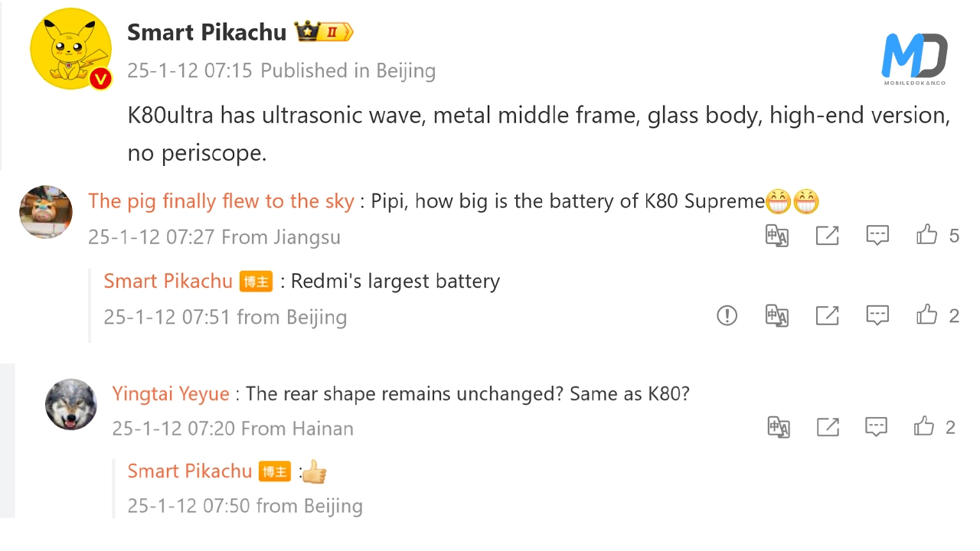The height and width of the screenshot is (551, 980).
Task: Open the Smart Pikachu profile name
Action: pos(207,32)
